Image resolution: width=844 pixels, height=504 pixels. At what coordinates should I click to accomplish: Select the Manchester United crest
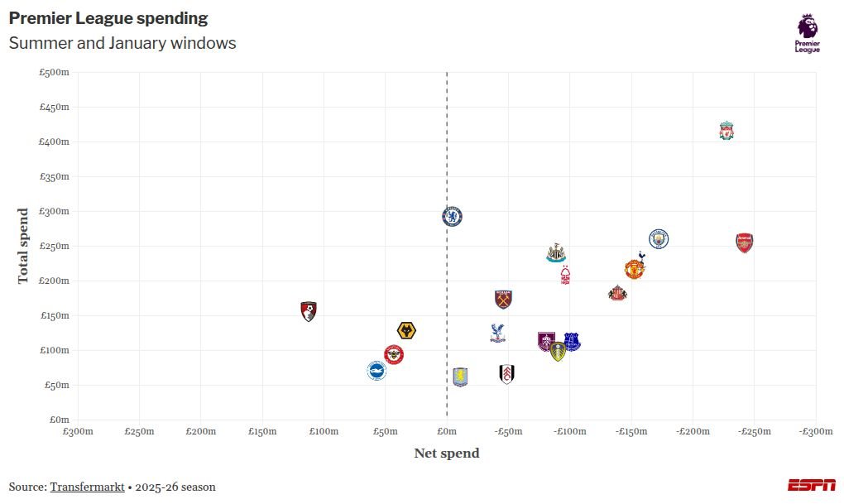634,269
